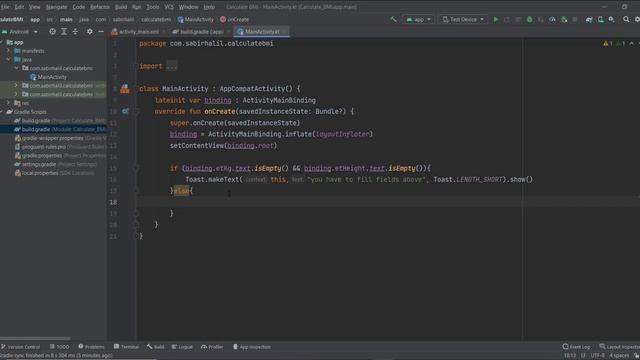Open the Device Manager icon in toolbar
This screenshot has width=640, height=360.
point(600,19)
